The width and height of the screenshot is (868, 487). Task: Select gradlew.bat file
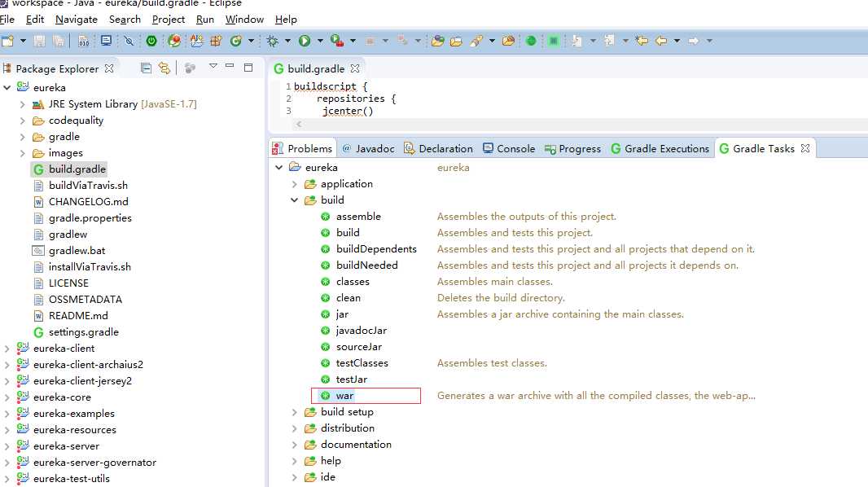point(77,251)
